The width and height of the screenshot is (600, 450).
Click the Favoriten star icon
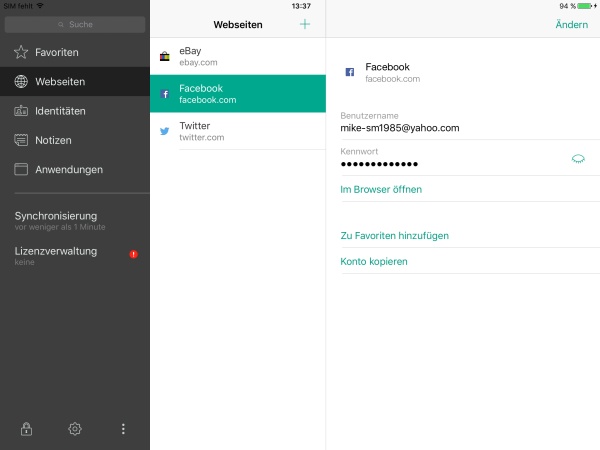coord(21,52)
